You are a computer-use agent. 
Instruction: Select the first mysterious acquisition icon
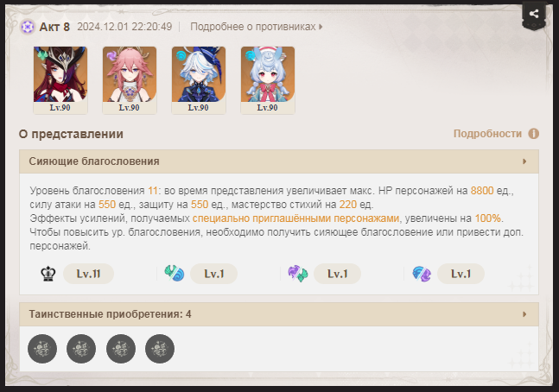click(x=42, y=349)
